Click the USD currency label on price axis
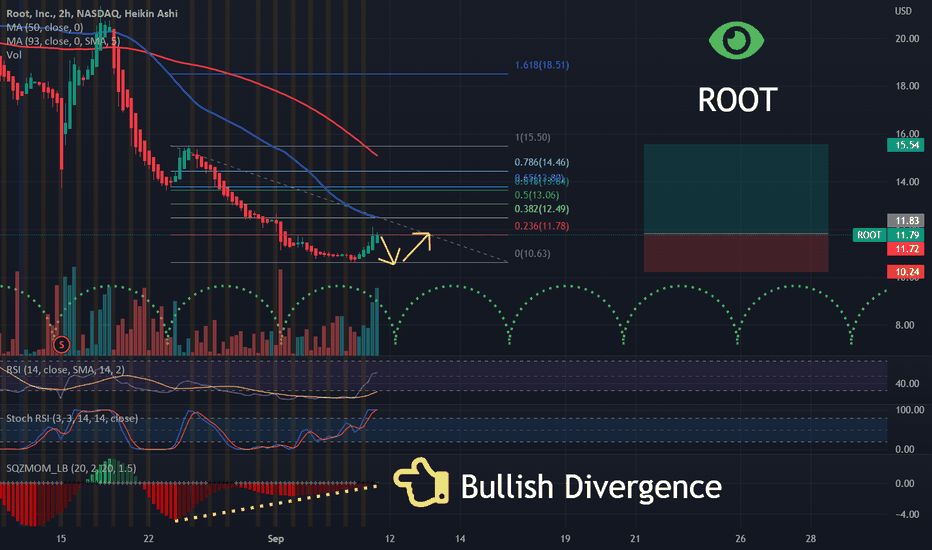 [903, 11]
